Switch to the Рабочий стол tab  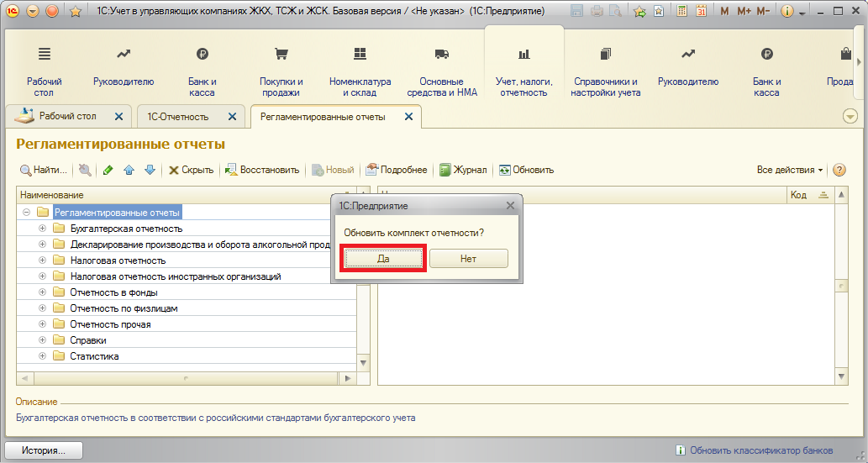(68, 117)
